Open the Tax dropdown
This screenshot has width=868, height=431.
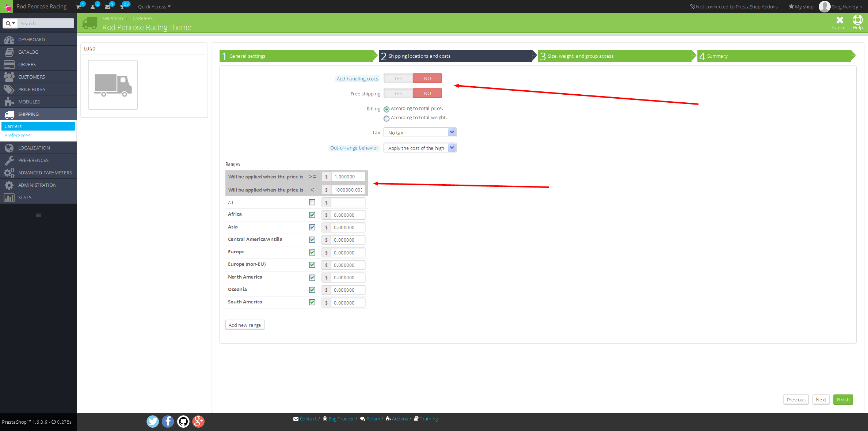point(420,132)
